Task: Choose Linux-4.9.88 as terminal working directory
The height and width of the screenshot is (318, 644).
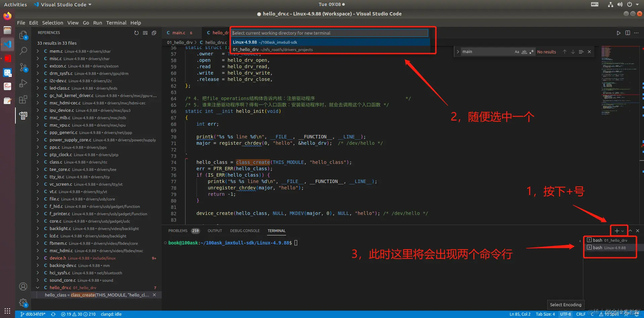Action: tap(330, 42)
